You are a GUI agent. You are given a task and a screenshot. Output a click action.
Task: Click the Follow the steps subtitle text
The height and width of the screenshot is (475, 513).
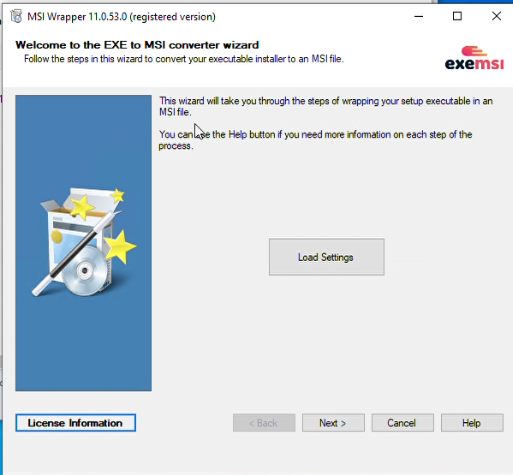(184, 59)
